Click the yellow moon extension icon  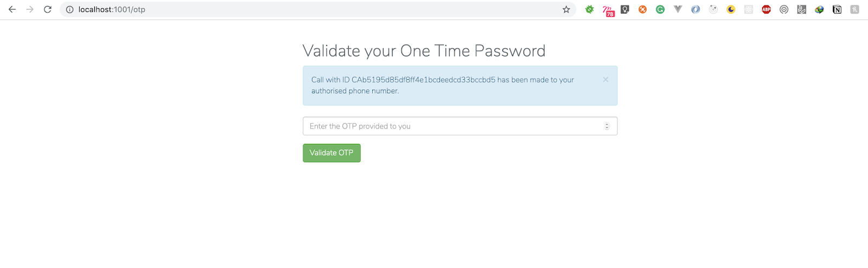click(x=731, y=9)
